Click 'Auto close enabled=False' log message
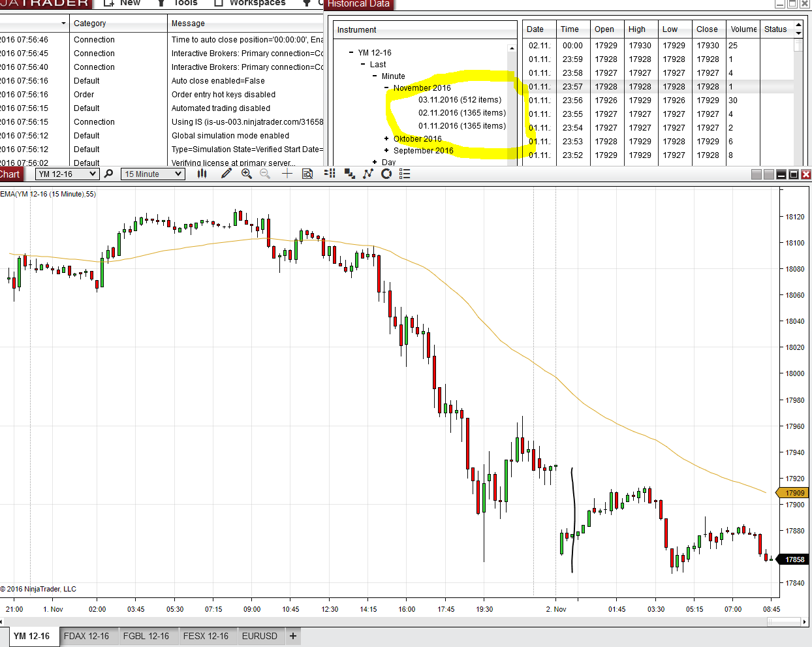 coord(218,81)
